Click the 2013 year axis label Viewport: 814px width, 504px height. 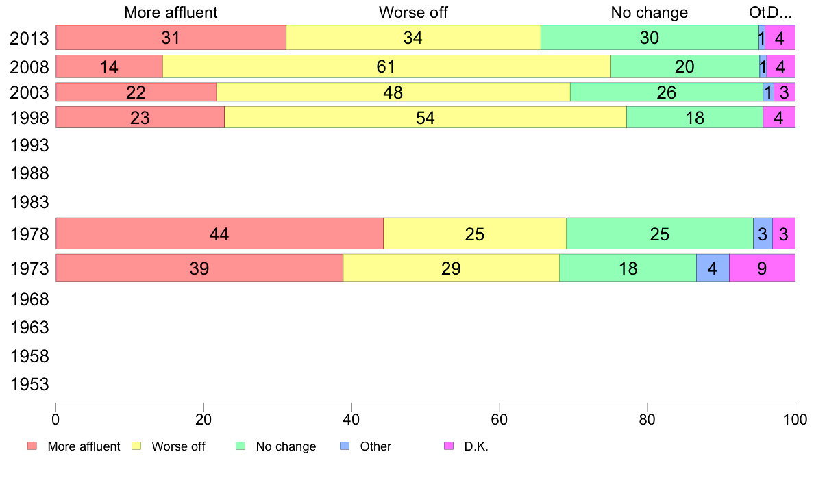(x=29, y=38)
